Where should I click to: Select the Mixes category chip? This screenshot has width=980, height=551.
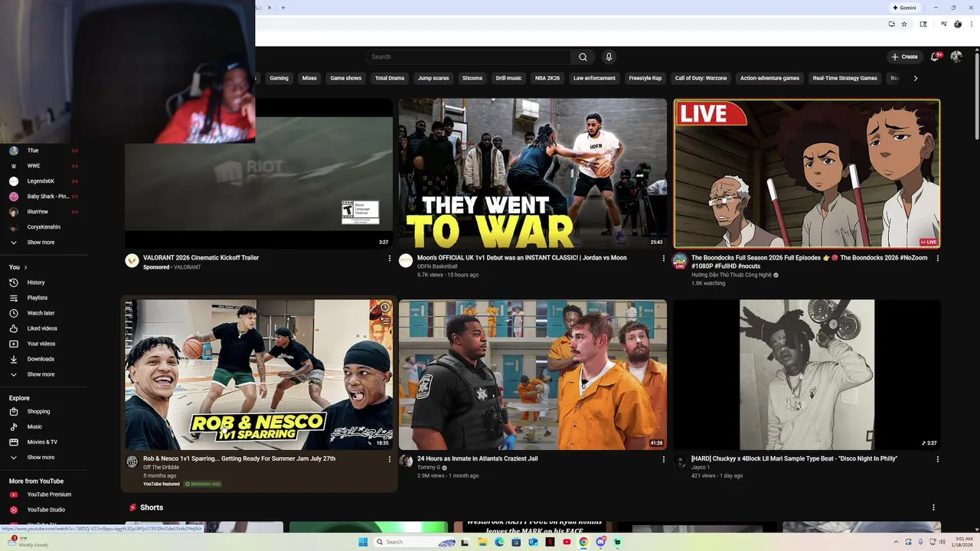[309, 78]
